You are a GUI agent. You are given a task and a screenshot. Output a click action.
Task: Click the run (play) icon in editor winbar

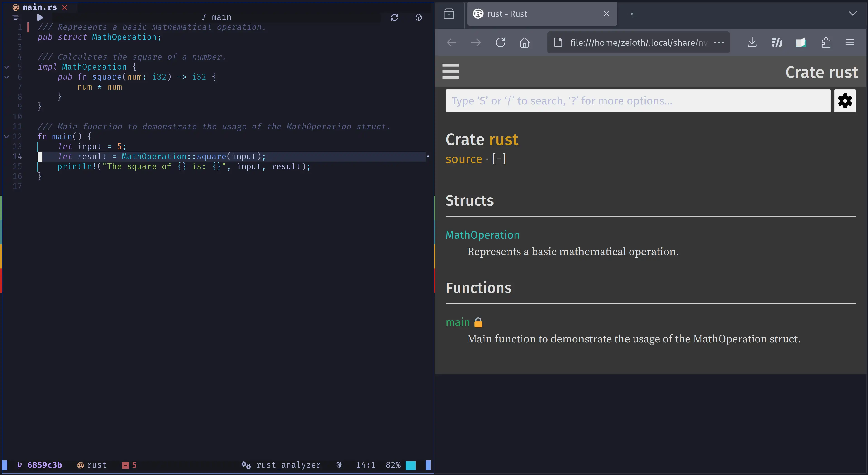click(40, 17)
